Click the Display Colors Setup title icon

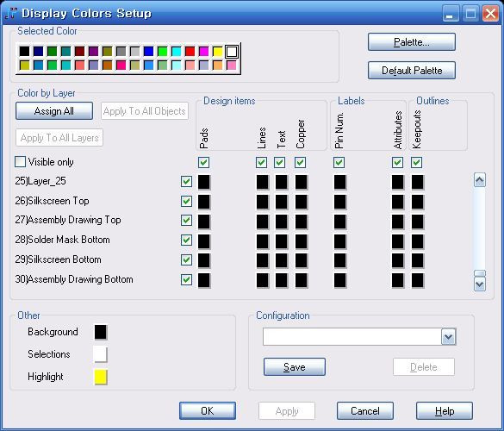(x=11, y=13)
